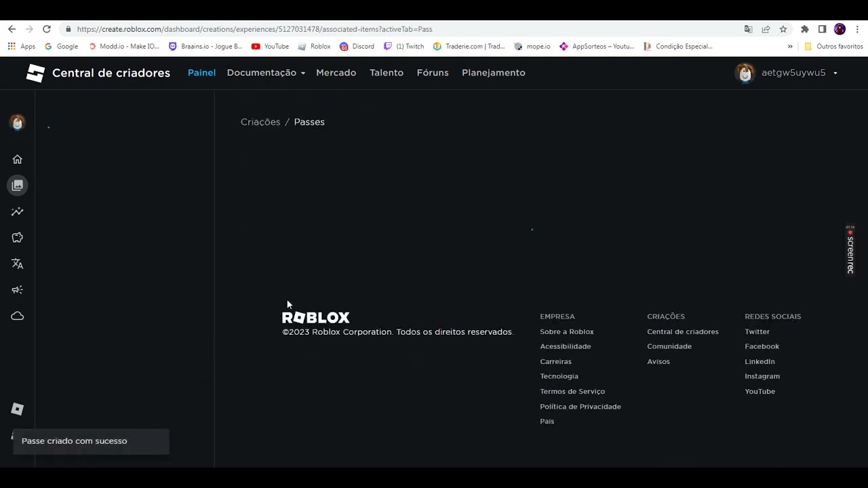Open the Translation icon in the sidebar

point(18,264)
